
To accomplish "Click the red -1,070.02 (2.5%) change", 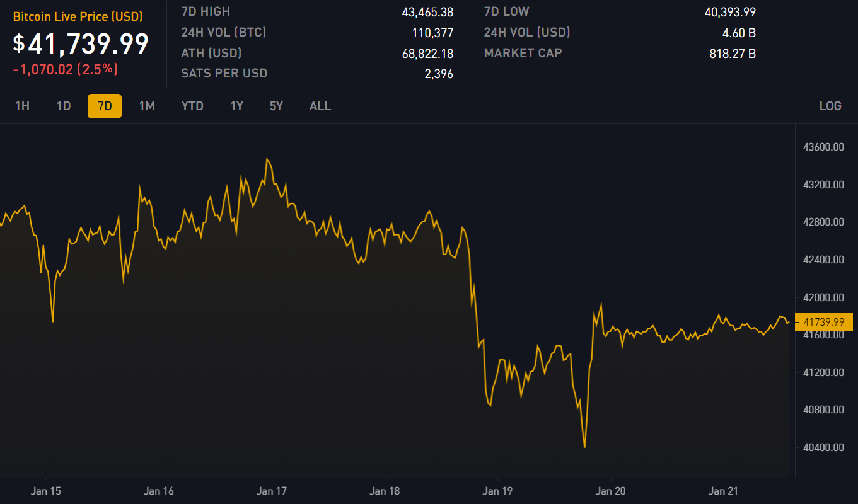I will 66,69.
